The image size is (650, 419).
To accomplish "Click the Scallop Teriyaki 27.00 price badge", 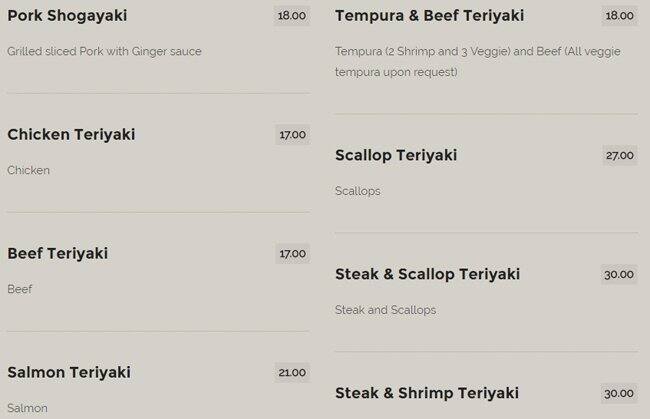I will (619, 155).
